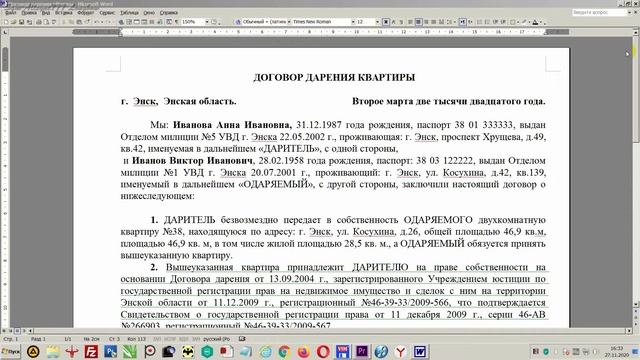Screen dimensions: 640x360
Task: Save the document with the floppy icon
Action: 22,22
